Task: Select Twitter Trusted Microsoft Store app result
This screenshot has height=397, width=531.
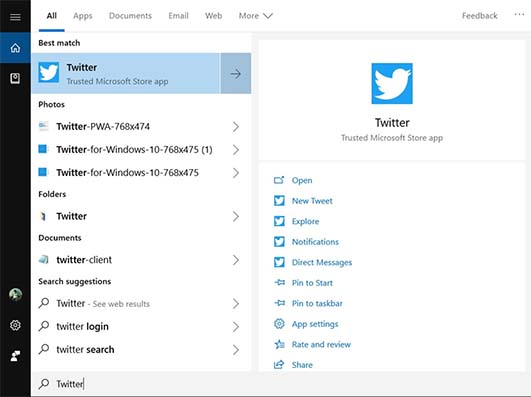Action: click(126, 73)
